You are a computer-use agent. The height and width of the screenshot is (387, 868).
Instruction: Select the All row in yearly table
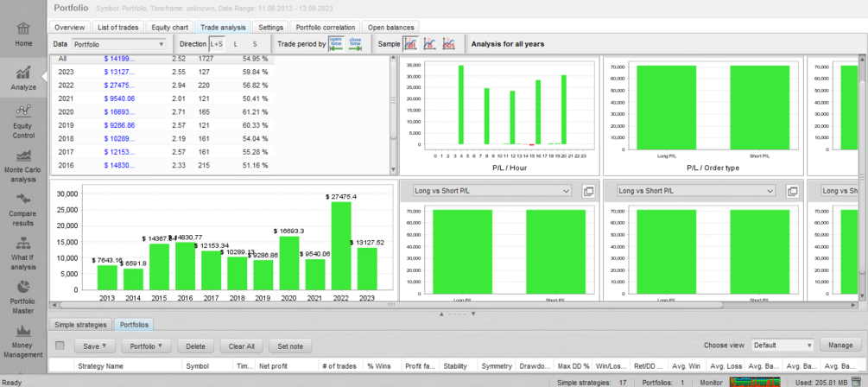click(x=163, y=59)
